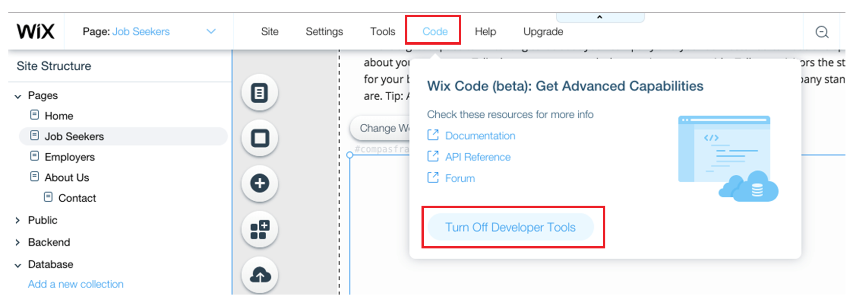
Task: Open the Site menu
Action: click(x=270, y=31)
